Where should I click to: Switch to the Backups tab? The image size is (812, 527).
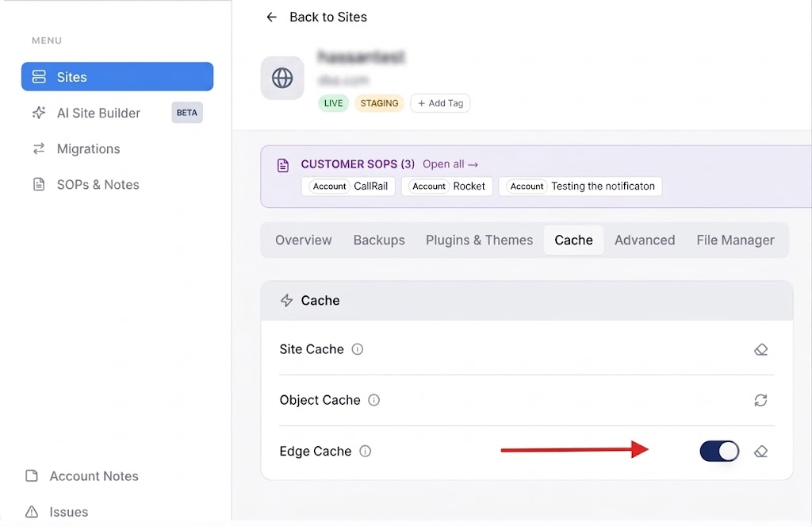click(379, 240)
